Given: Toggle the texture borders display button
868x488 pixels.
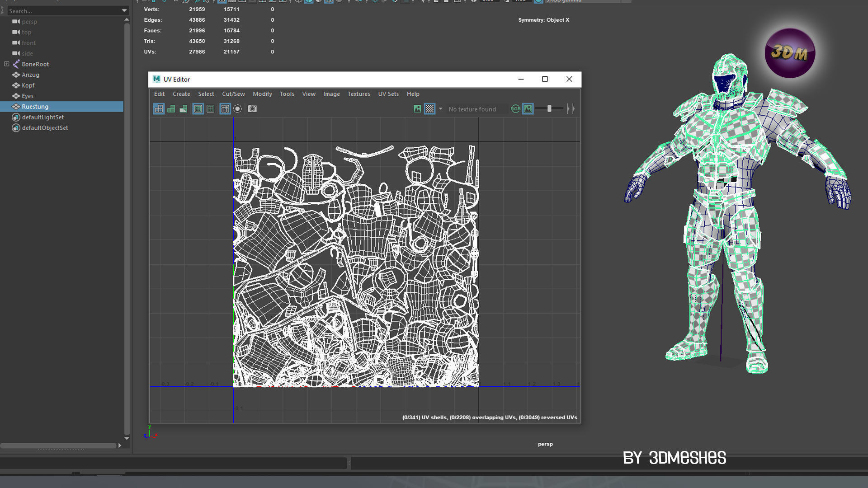Looking at the screenshot, I should (198, 109).
